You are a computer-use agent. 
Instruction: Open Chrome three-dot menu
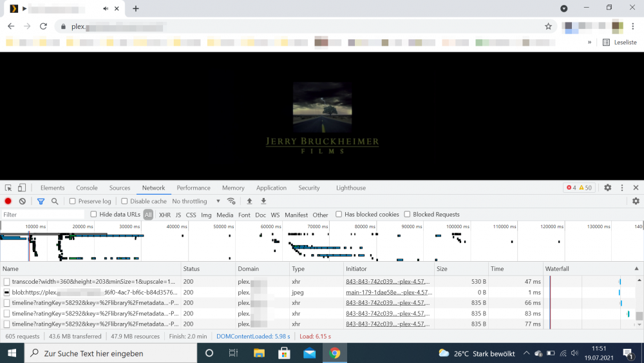(633, 26)
